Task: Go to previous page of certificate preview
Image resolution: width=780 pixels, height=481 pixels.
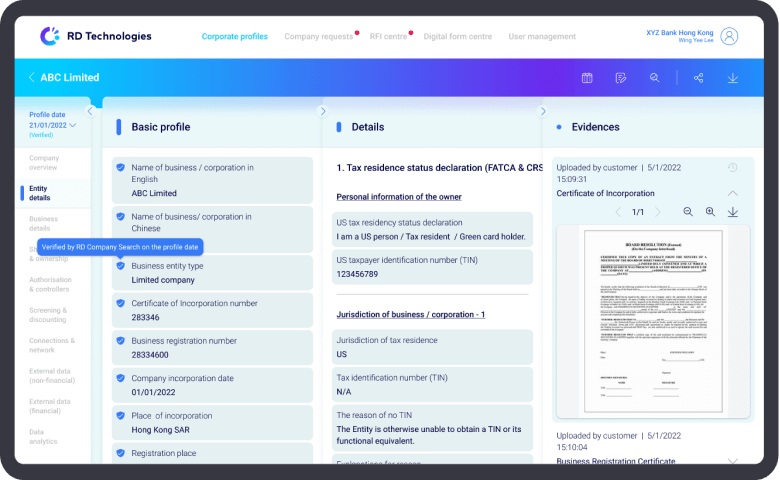Action: 618,212
